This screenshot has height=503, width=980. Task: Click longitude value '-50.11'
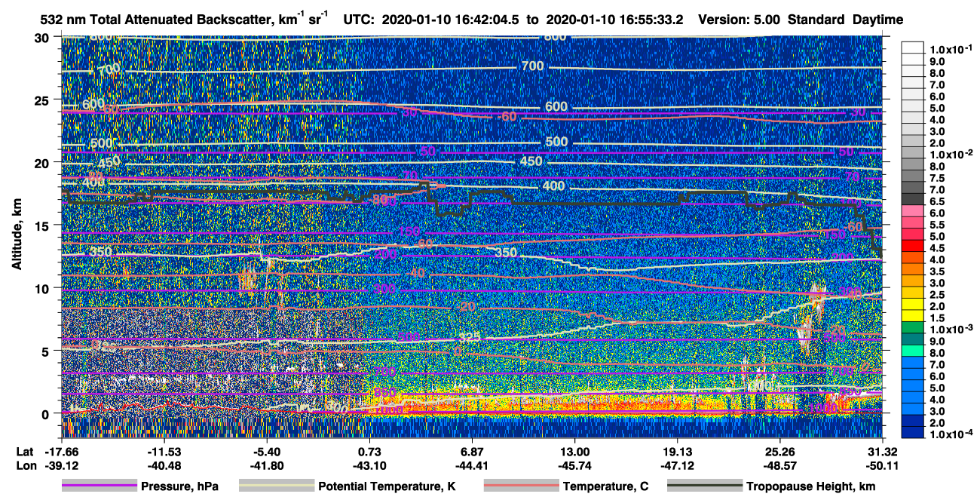(882, 465)
